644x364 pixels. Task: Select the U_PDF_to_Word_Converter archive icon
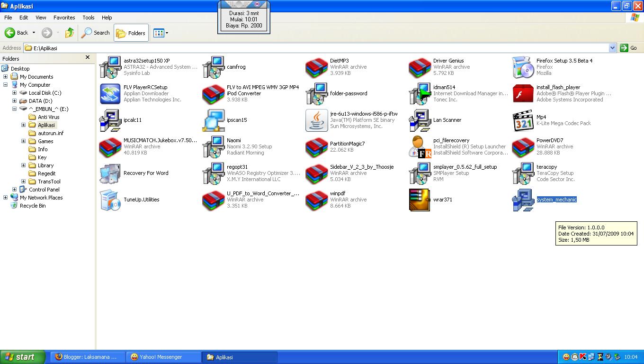click(214, 200)
